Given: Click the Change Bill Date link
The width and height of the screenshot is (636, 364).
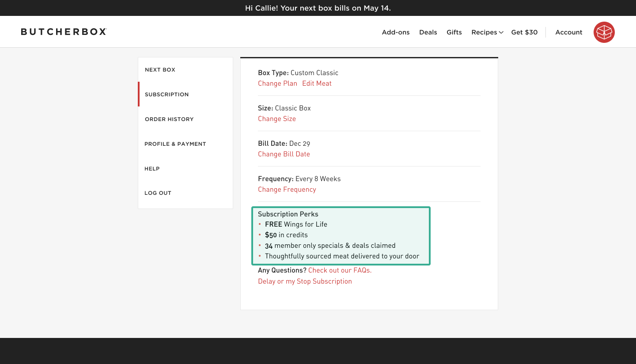Looking at the screenshot, I should (x=284, y=154).
